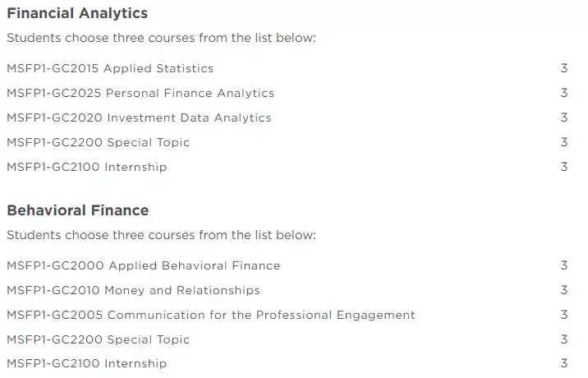This screenshot has width=588, height=378.
Task: Click the Financial Analytics heading
Action: [77, 13]
